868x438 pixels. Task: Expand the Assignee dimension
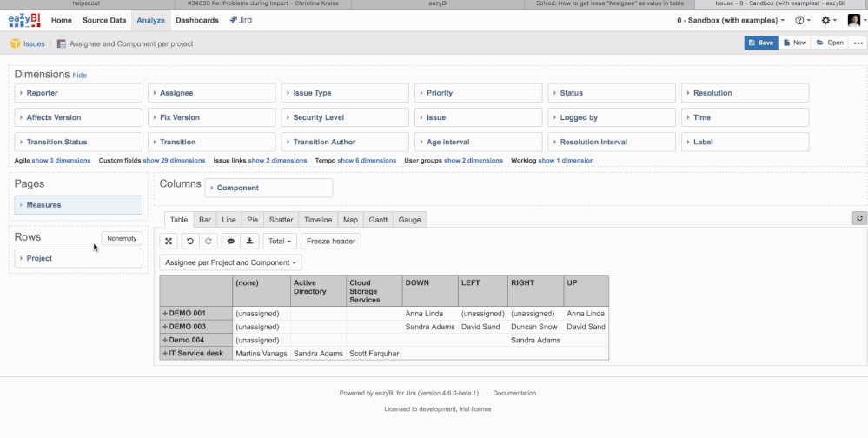coord(211,93)
